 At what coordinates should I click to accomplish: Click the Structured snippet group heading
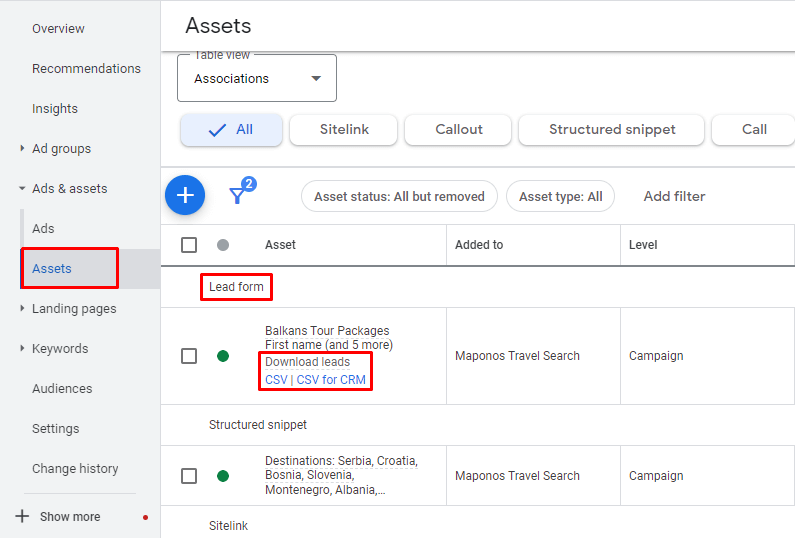258,425
